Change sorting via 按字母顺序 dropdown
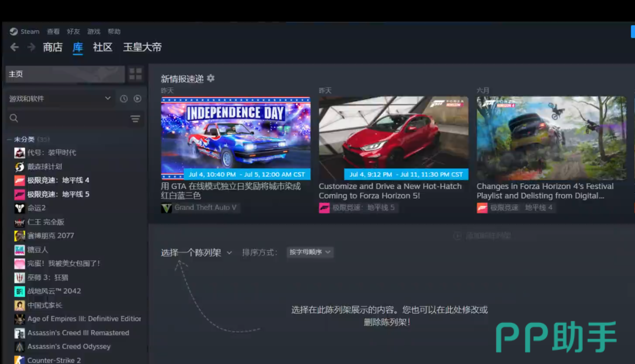The image size is (635, 364). (310, 252)
